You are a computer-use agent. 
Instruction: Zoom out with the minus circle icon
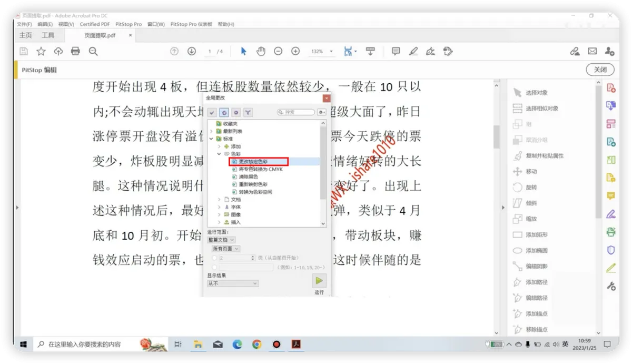click(x=278, y=51)
